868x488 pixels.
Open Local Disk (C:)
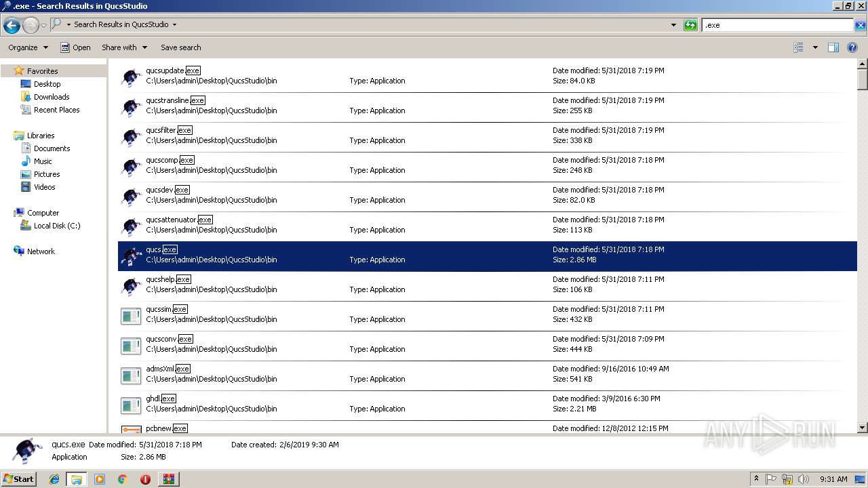point(57,226)
